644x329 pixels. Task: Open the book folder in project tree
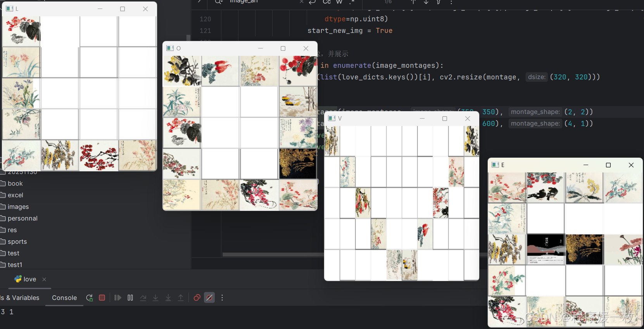tap(15, 183)
